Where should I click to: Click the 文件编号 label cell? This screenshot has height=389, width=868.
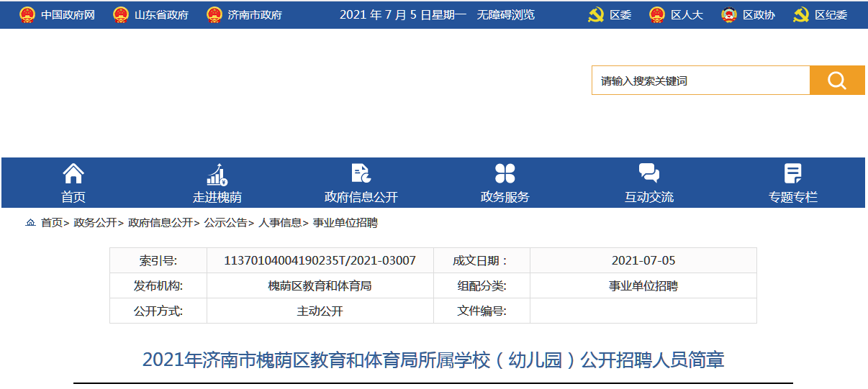pyautogui.click(x=482, y=311)
